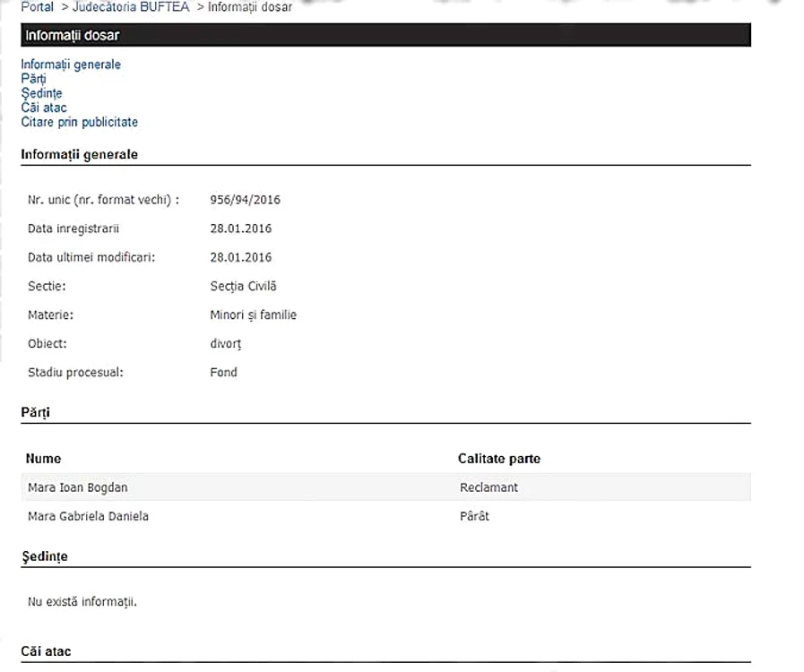Click the black Informații dosar header bar
Viewport: 804px width, 672px height.
pos(385,35)
